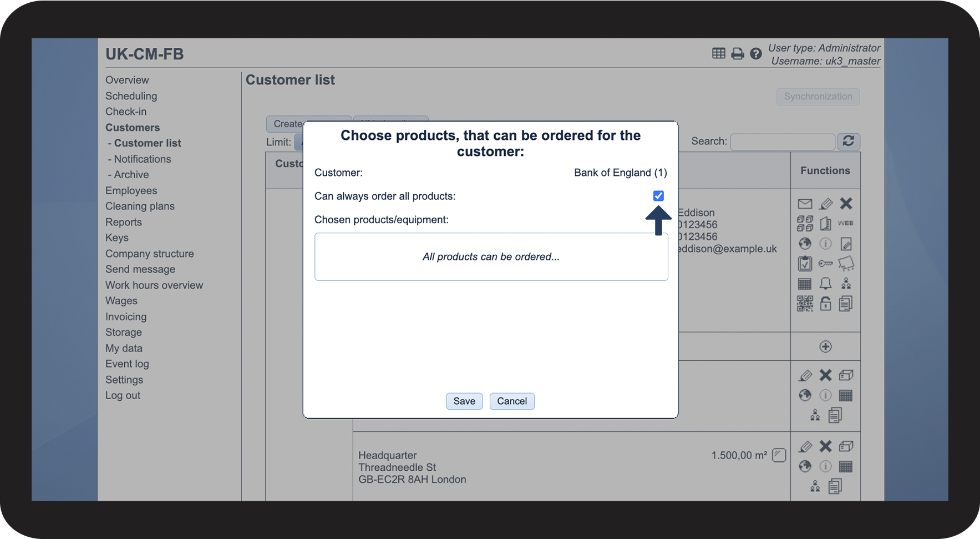
Task: Cancel the product selection dialog
Action: pos(512,401)
